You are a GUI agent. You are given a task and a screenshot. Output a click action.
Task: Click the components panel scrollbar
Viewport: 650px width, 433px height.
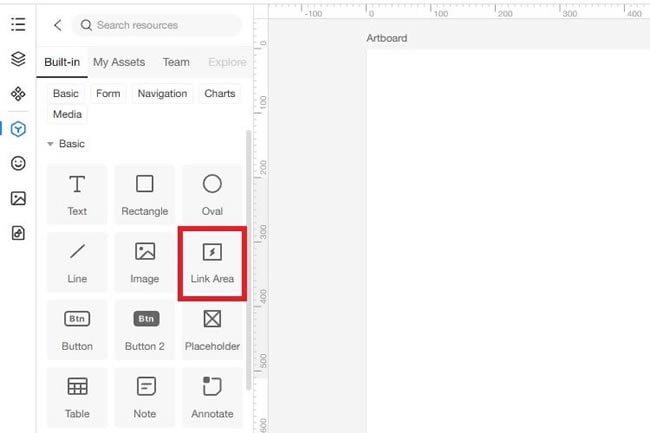coord(248,260)
